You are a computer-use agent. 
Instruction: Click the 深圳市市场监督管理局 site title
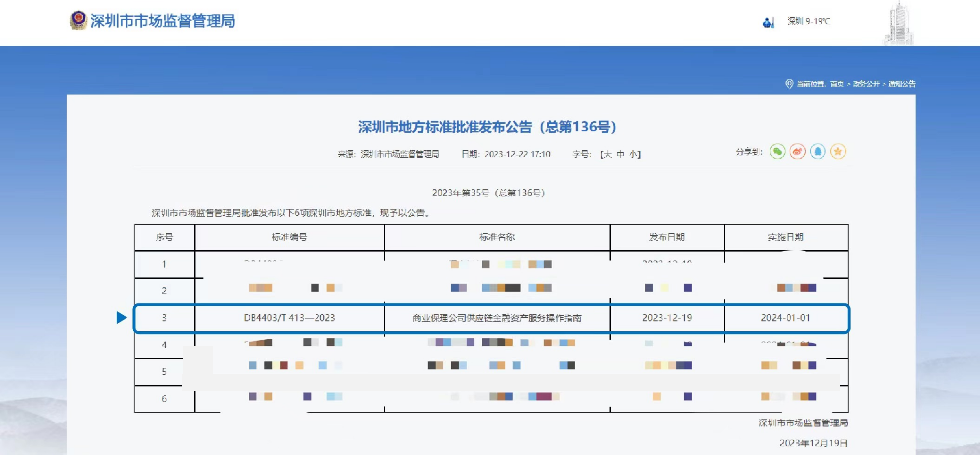click(x=162, y=21)
